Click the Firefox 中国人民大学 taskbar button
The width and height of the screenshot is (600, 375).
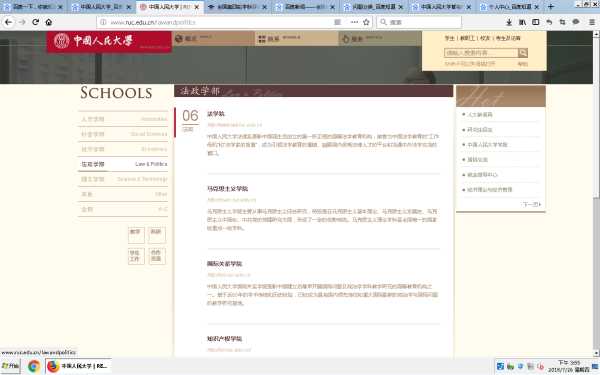point(78,366)
